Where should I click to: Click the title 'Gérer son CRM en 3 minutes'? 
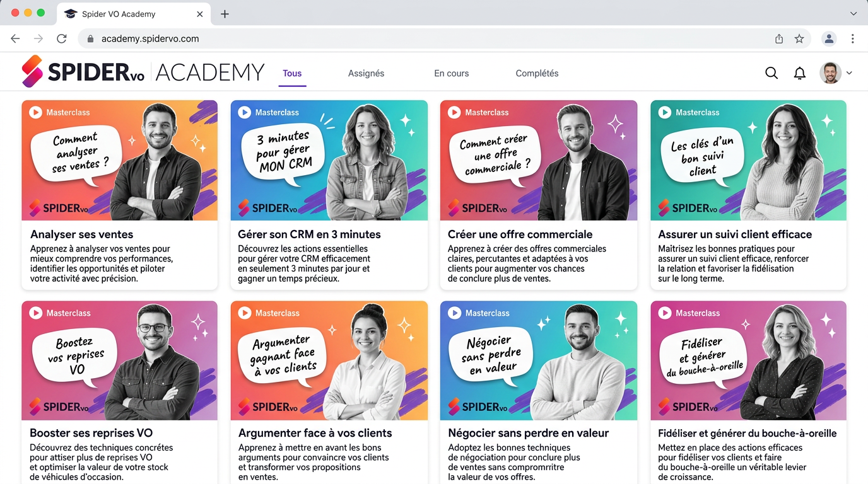(309, 234)
